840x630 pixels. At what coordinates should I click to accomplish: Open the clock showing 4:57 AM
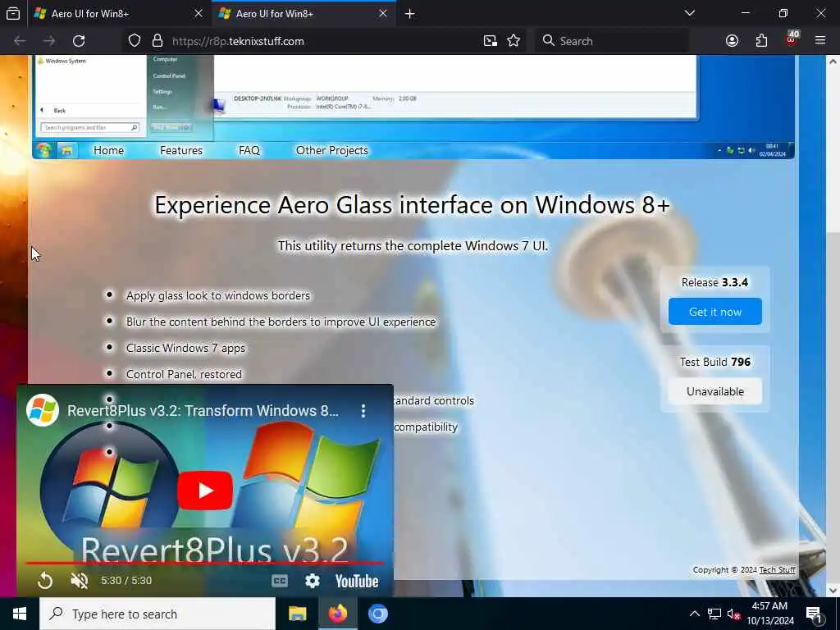769,614
